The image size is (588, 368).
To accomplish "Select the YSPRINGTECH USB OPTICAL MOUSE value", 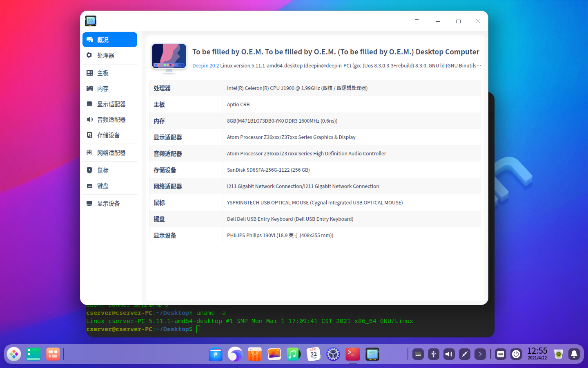I will pyautogui.click(x=315, y=202).
